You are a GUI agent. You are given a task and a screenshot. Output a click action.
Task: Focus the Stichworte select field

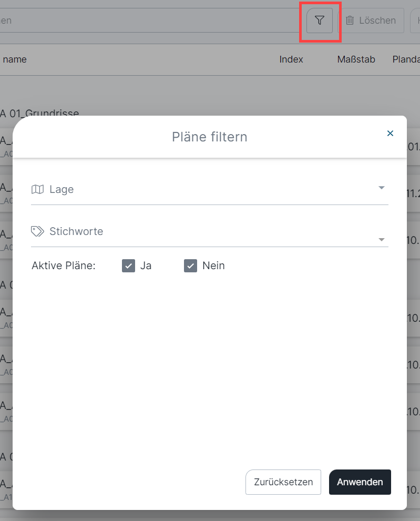pos(210,232)
